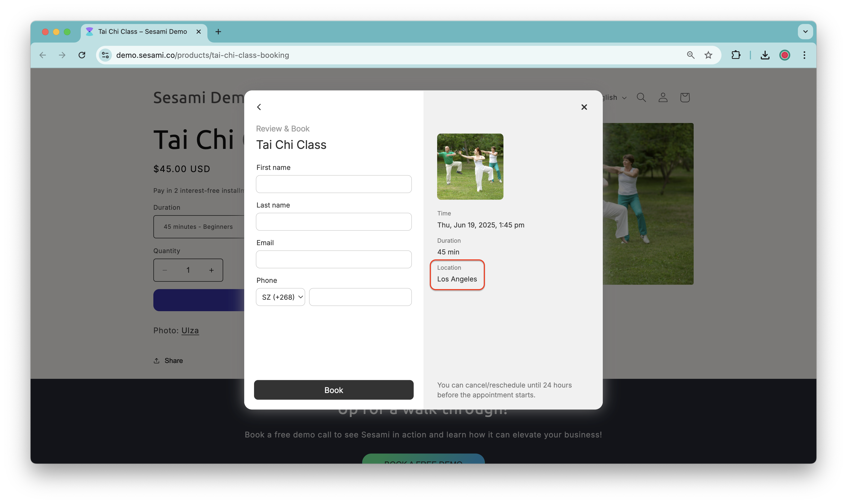Click the quantity value field
Image resolution: width=847 pixels, height=504 pixels.
pos(188,270)
